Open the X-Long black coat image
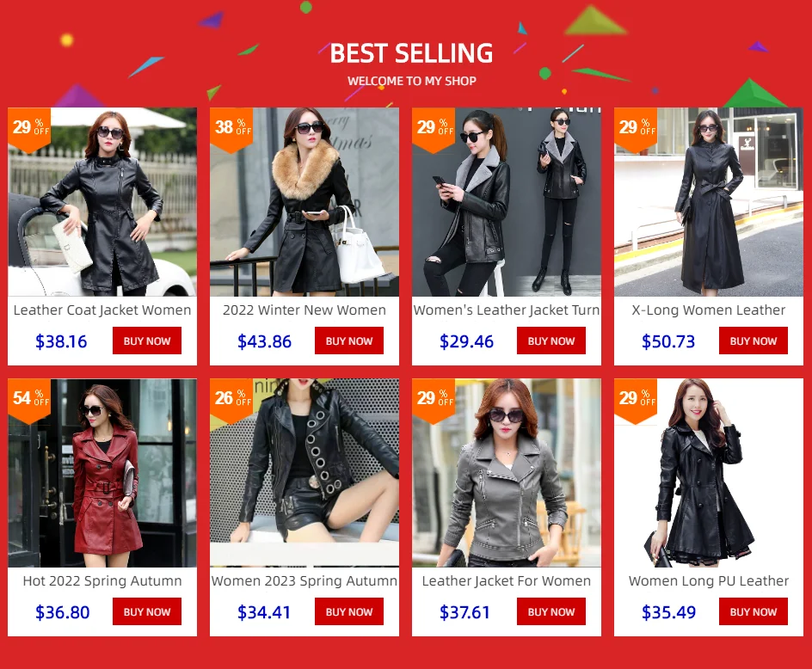The image size is (812, 669). 709,202
